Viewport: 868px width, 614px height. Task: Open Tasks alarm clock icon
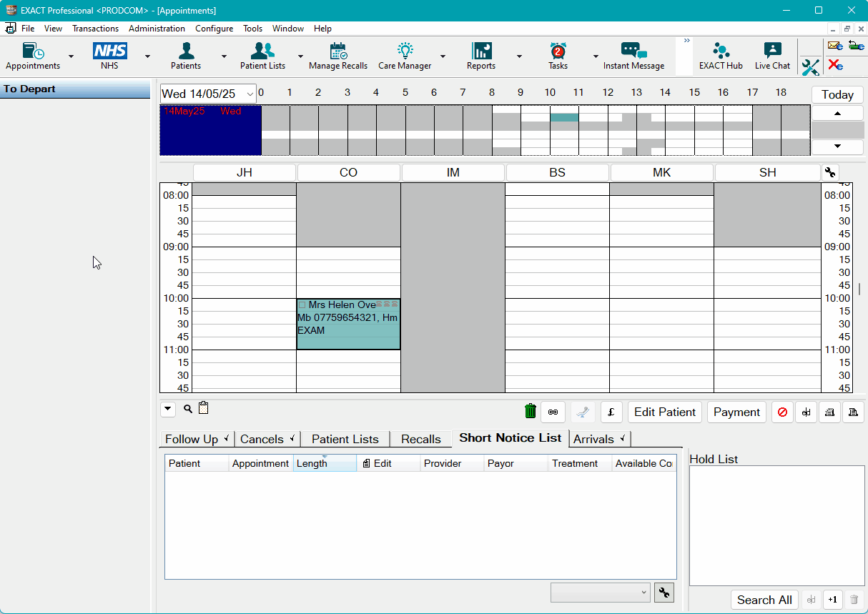[558, 56]
